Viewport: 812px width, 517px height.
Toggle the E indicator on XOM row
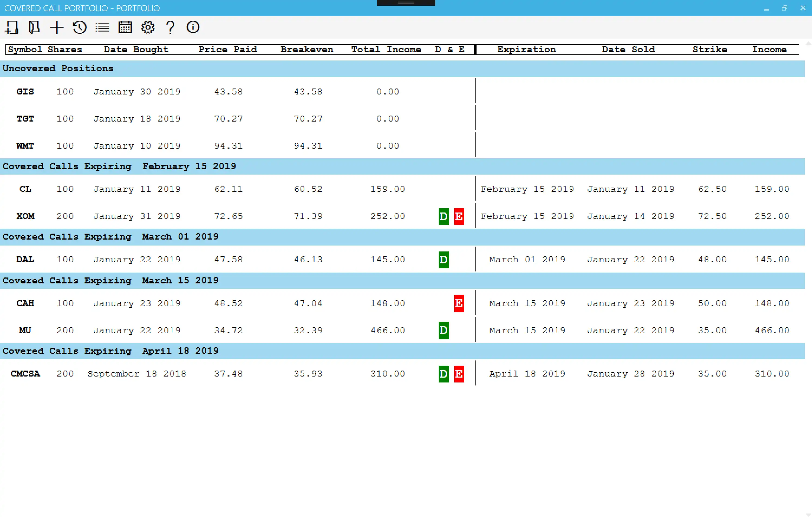tap(459, 216)
